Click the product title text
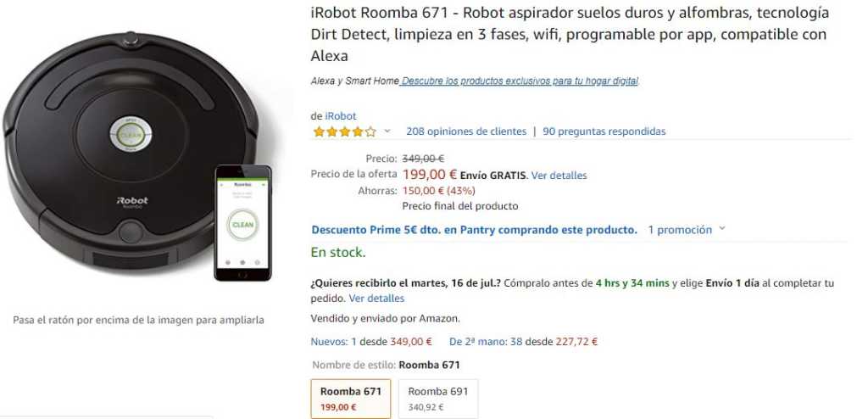868x419 pixels. (570, 34)
